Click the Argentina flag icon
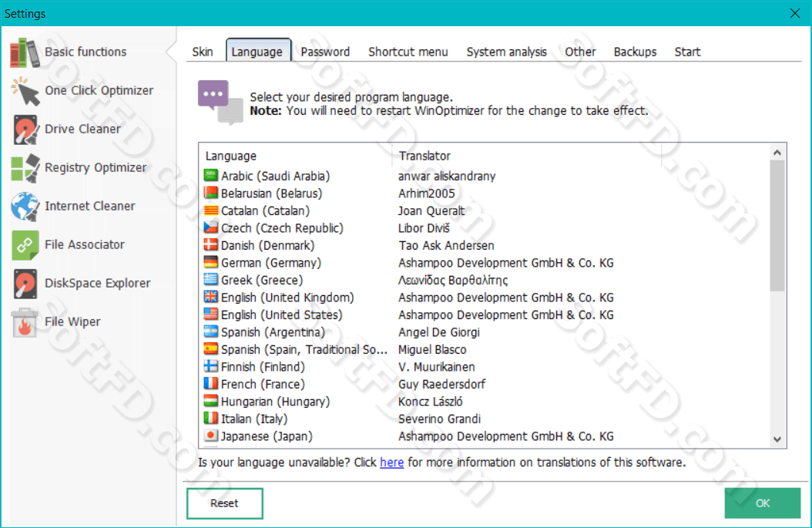 pyautogui.click(x=211, y=332)
